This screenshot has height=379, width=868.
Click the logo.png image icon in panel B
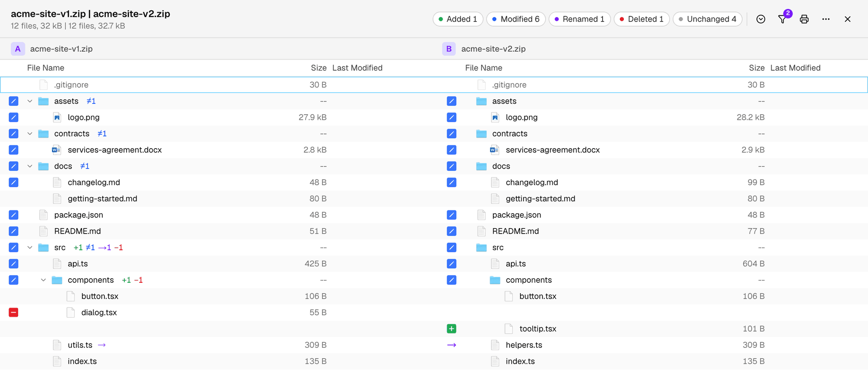coord(495,117)
